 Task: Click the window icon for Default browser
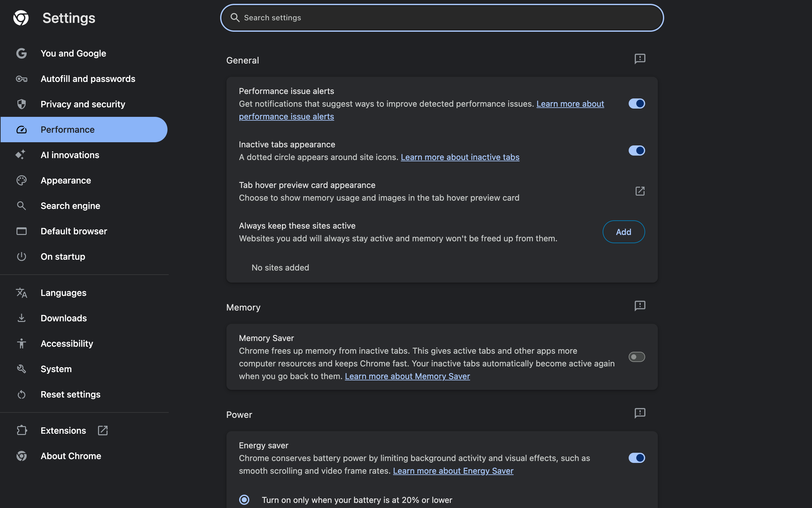coord(22,231)
